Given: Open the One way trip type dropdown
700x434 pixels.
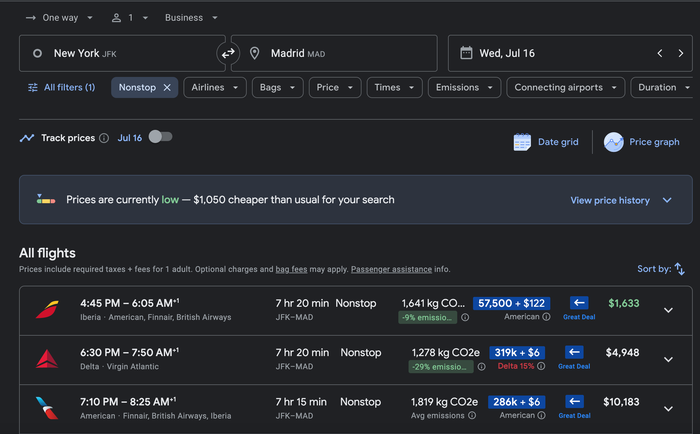Looking at the screenshot, I should 59,18.
